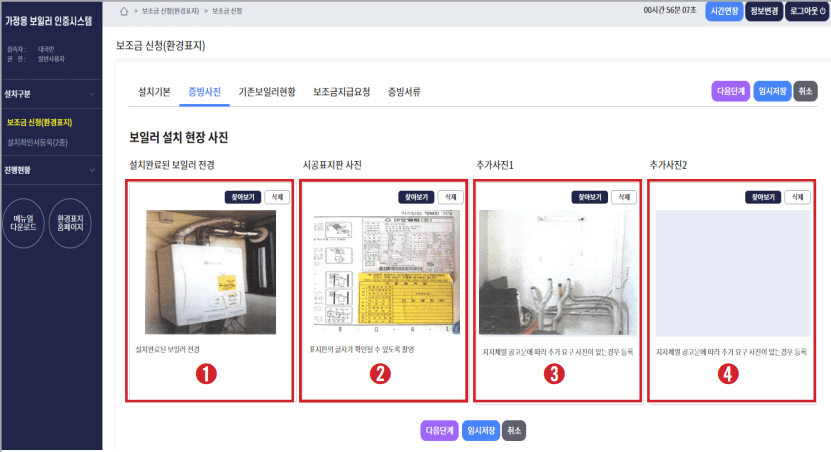Log out with 로그아웃 button
The width and height of the screenshot is (831, 452).
tap(807, 11)
